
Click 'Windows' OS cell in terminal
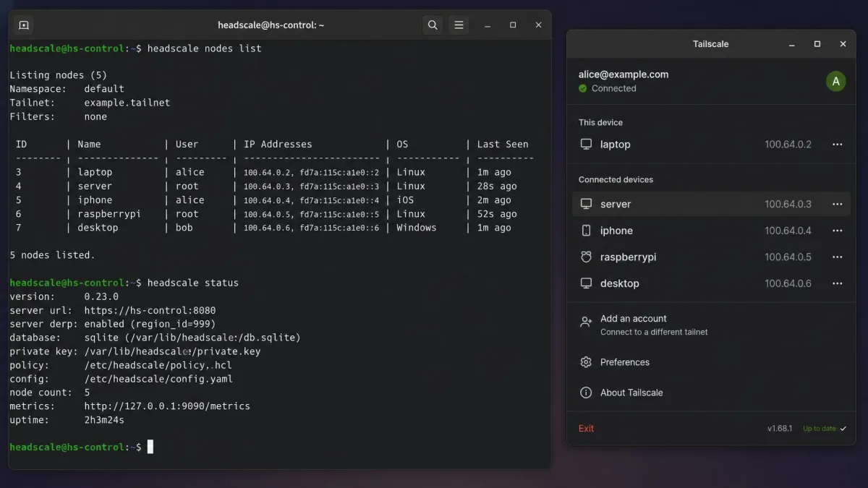point(417,228)
